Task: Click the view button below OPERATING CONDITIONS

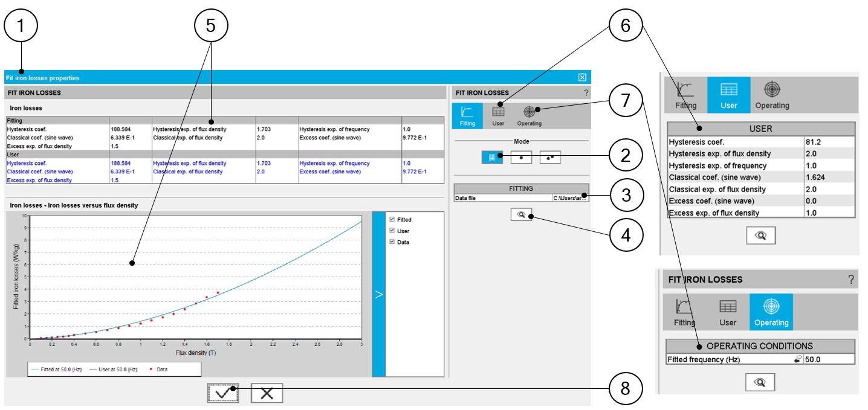Action: tap(760, 382)
